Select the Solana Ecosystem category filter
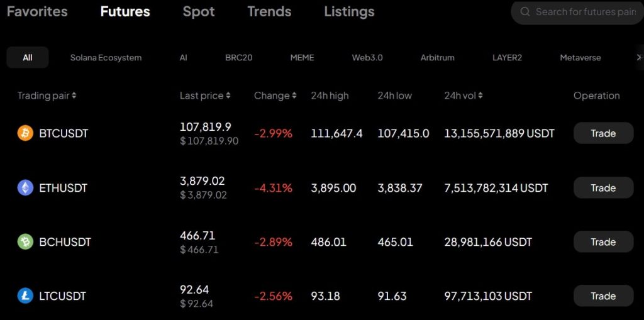 106,58
